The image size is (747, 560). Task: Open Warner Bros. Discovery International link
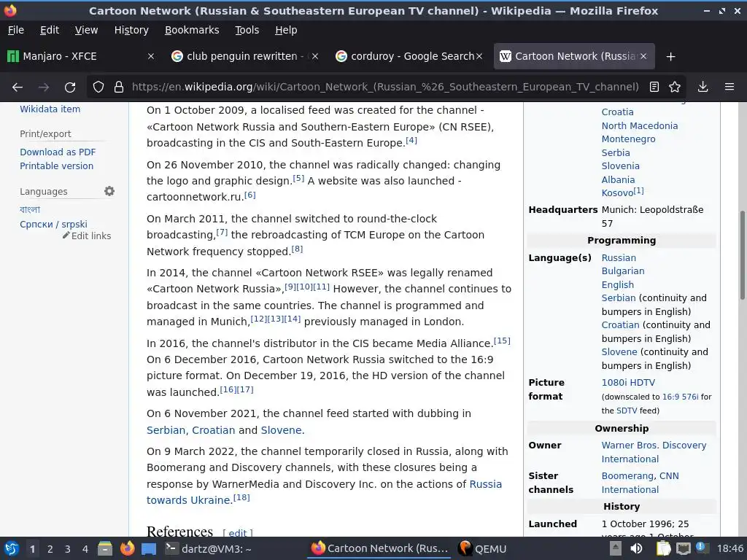pos(654,452)
